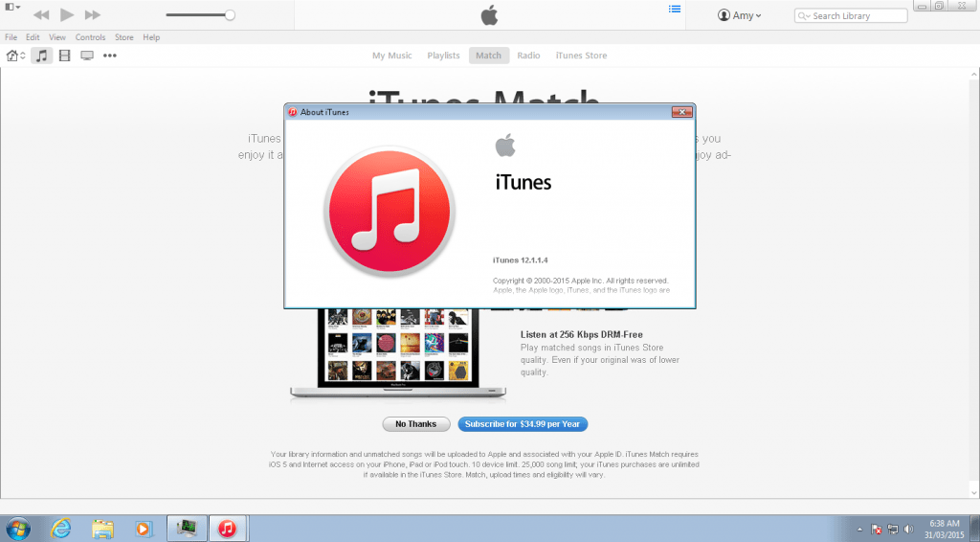980x542 pixels.
Task: Open the Controls menu
Action: coord(91,37)
